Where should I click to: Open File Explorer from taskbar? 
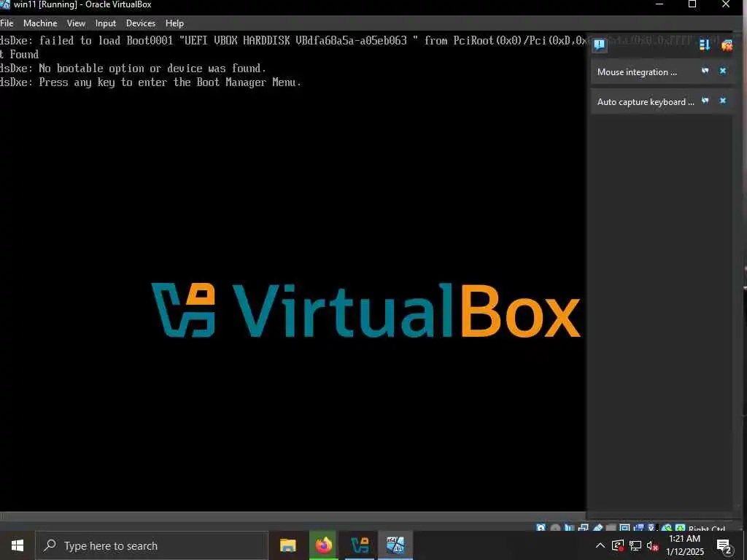coord(287,545)
